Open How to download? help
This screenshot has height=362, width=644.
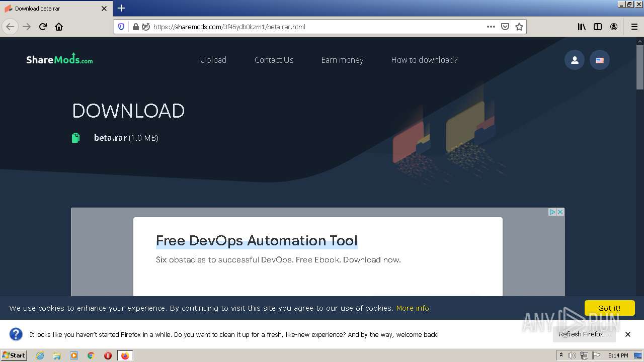point(424,60)
